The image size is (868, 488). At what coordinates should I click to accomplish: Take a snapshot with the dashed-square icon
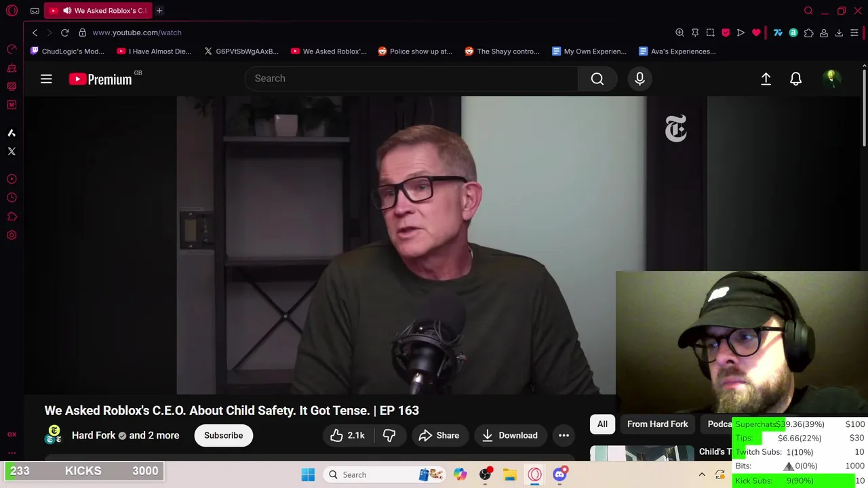point(710,33)
